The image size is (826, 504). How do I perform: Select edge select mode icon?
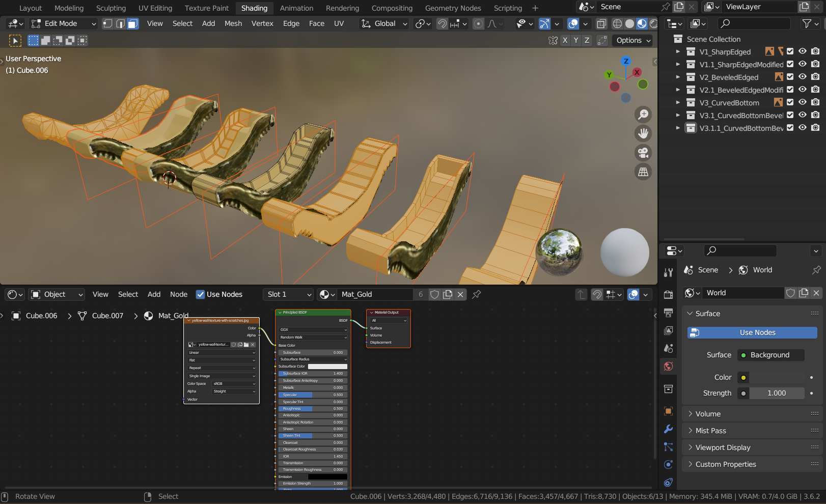point(120,23)
